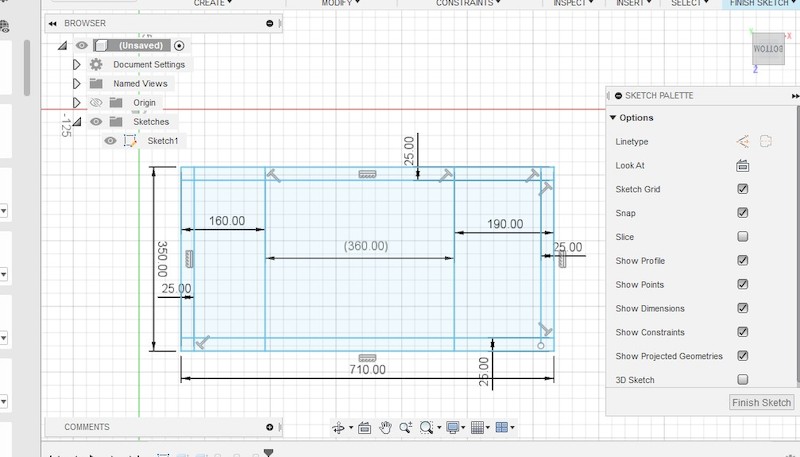Click FINISH SKETCH in the toolbar

click(762, 3)
